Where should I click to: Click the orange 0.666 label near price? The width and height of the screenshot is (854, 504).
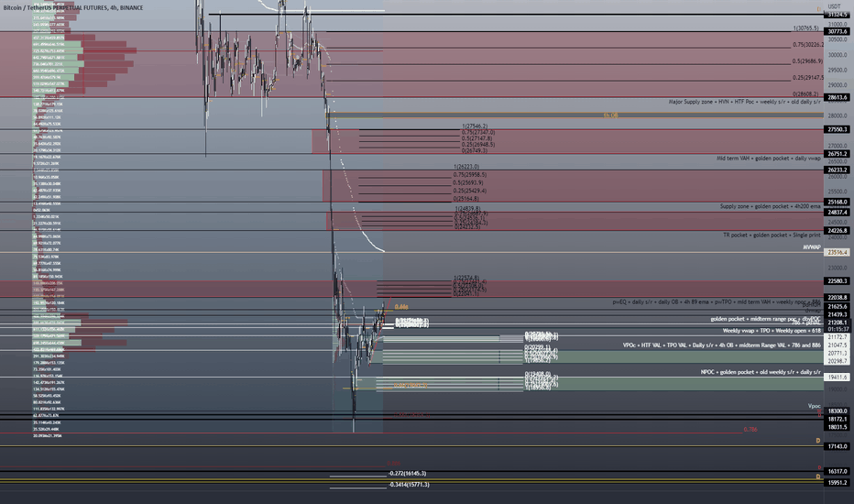tap(401, 307)
